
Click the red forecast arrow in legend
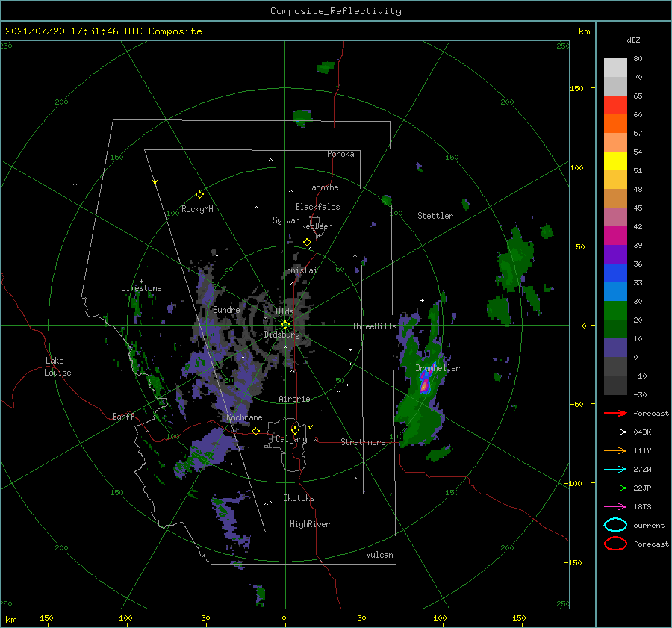[x=615, y=413]
